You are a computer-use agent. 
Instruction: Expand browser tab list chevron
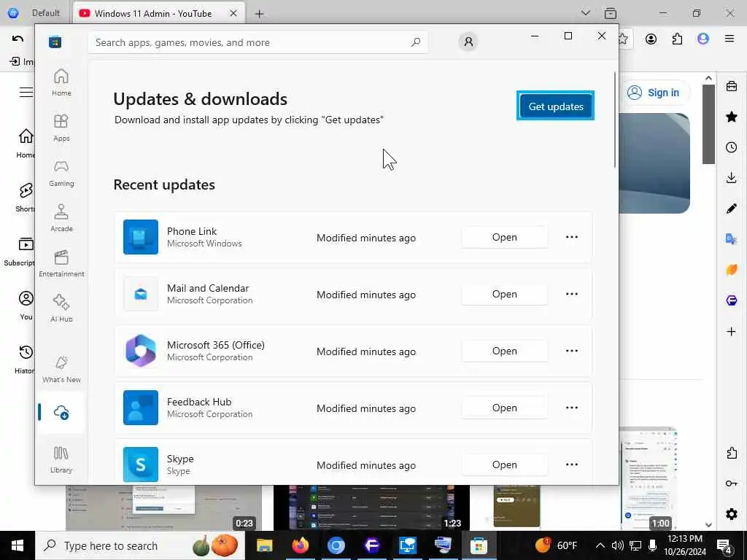(x=586, y=13)
